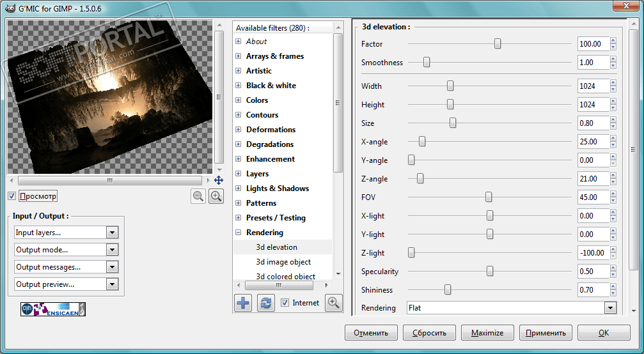The image size is (644, 354).
Task: Click the filters list vertical scrollbar
Action: [338, 103]
